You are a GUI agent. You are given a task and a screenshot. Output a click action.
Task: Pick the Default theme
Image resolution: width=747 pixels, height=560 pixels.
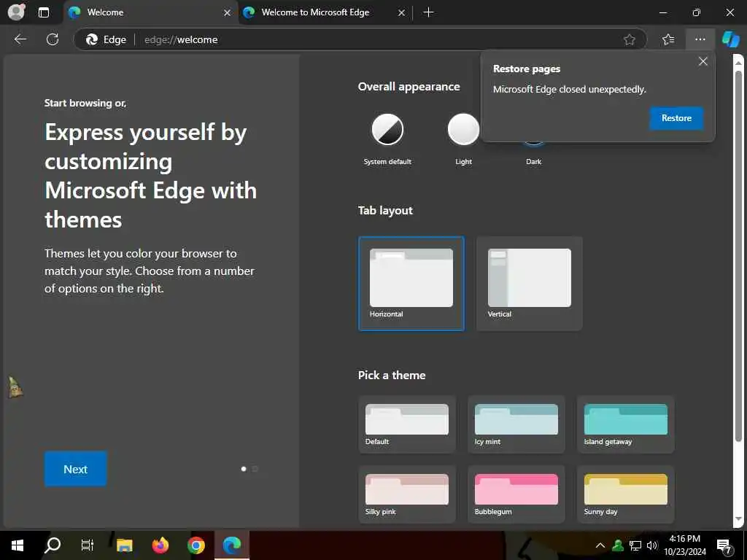pyautogui.click(x=407, y=424)
